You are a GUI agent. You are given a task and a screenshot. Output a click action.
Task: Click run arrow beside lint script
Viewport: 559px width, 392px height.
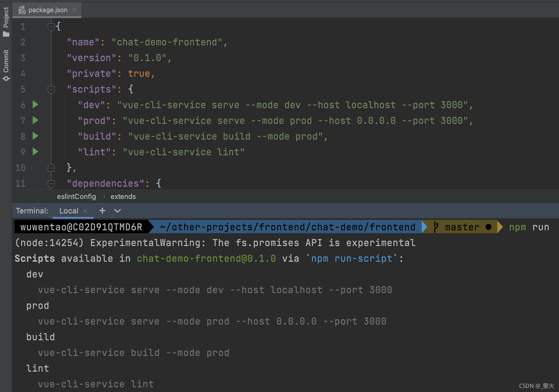coord(35,152)
